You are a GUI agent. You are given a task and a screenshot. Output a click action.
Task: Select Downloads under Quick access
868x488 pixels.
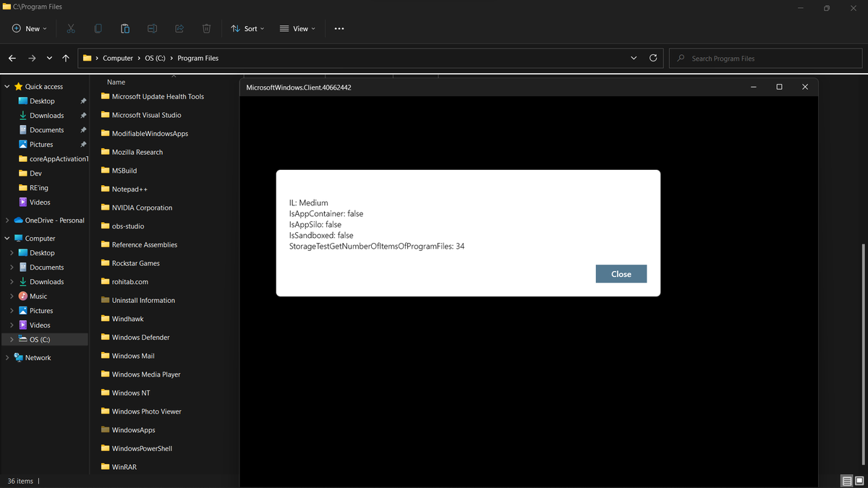point(46,116)
